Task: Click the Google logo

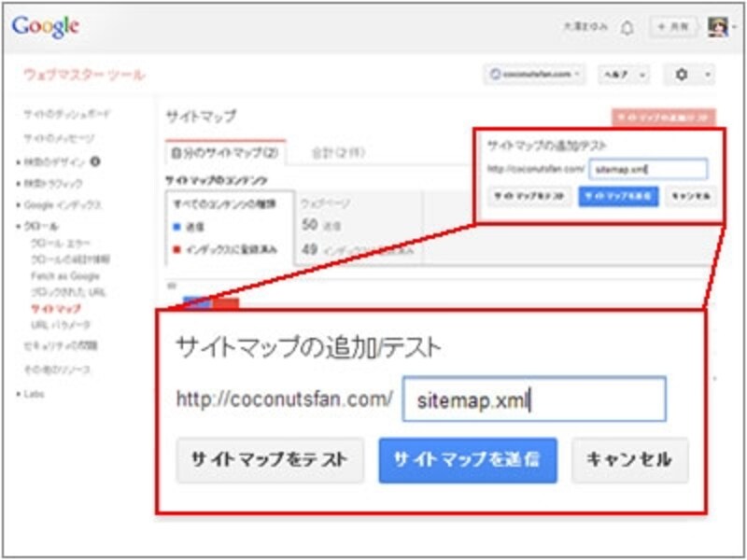Action: point(46,27)
